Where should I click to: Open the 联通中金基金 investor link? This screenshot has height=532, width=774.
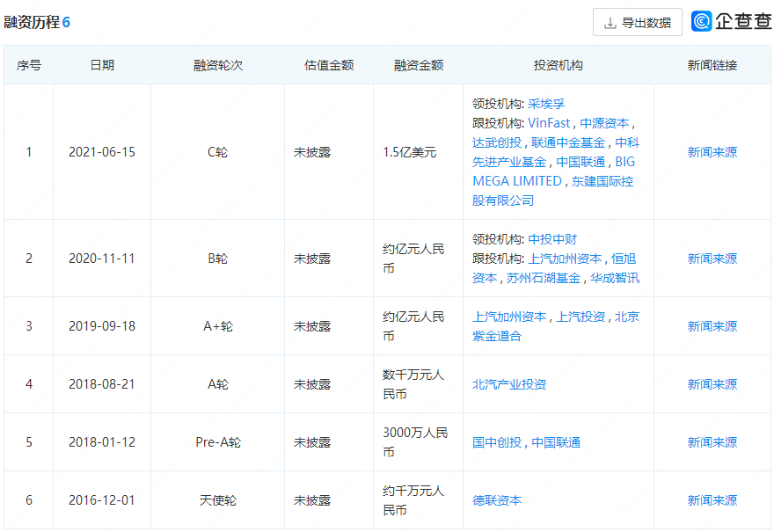click(568, 142)
